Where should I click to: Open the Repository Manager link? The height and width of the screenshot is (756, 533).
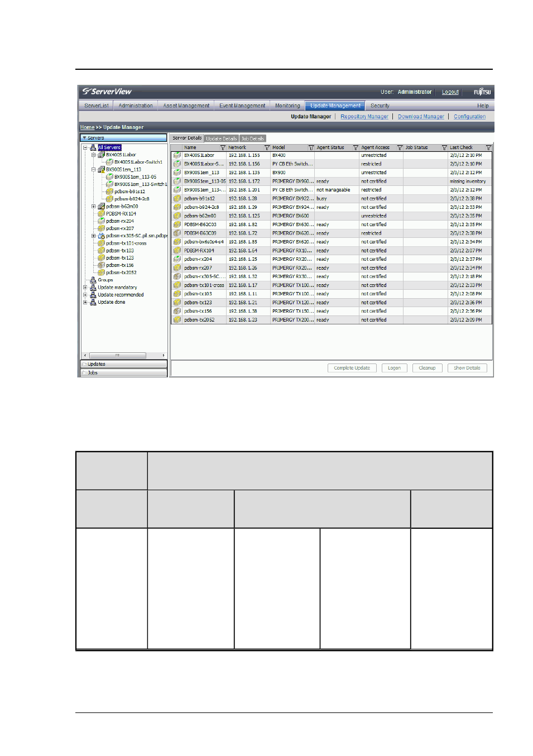tap(364, 117)
